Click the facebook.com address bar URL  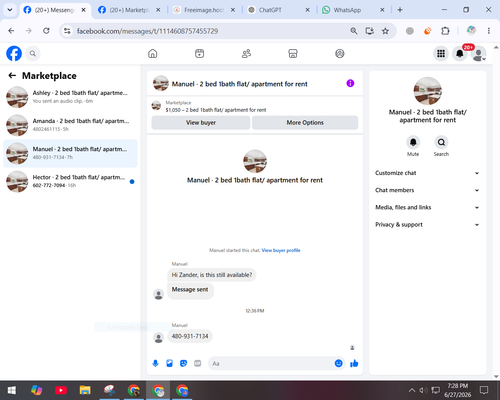147,31
